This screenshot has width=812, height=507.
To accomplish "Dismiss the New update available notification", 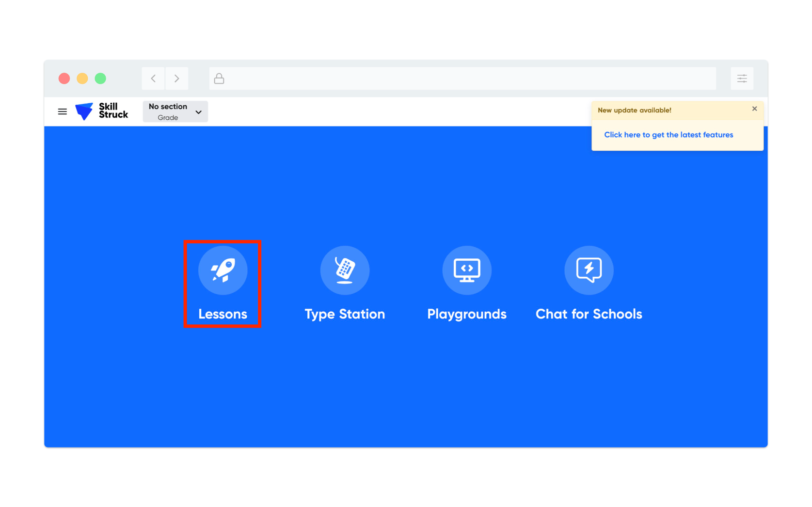I will click(754, 109).
